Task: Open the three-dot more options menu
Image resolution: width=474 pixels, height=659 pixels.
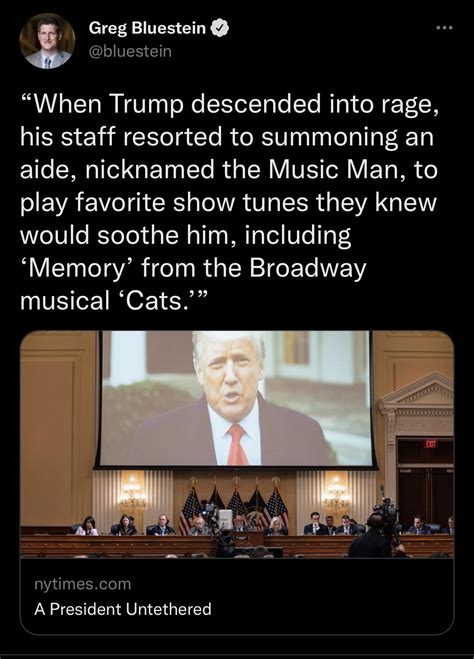Action: click(444, 29)
